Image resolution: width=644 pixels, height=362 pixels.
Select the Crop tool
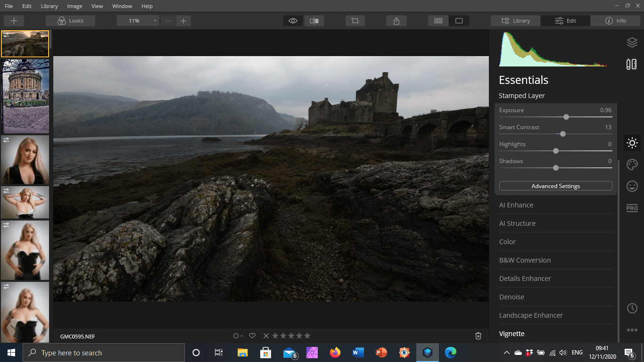click(355, 20)
